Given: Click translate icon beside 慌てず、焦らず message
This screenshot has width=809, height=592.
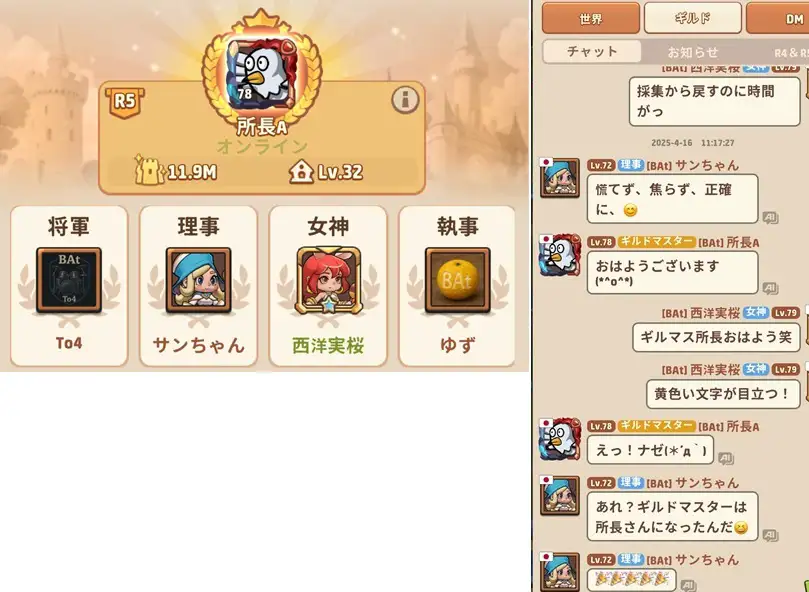Looking at the screenshot, I should pos(770,217).
